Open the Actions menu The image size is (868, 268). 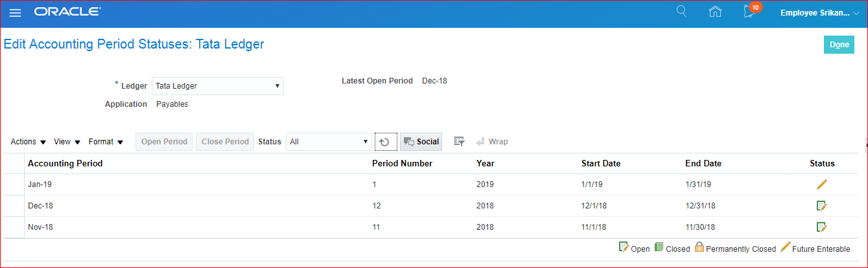pyautogui.click(x=28, y=142)
